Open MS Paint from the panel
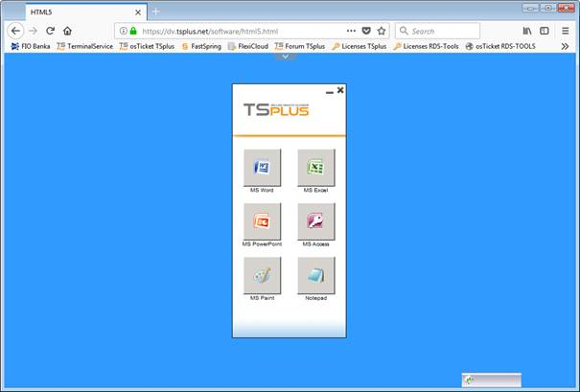The height and width of the screenshot is (392, 580). (263, 275)
